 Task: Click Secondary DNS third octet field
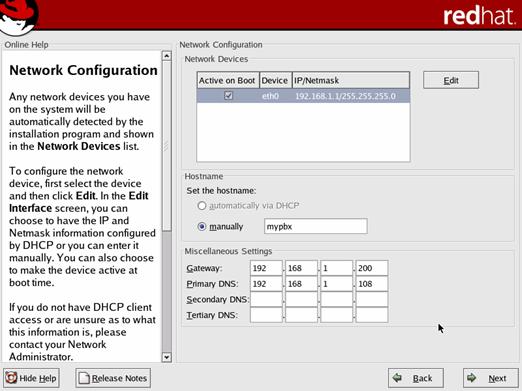point(336,299)
